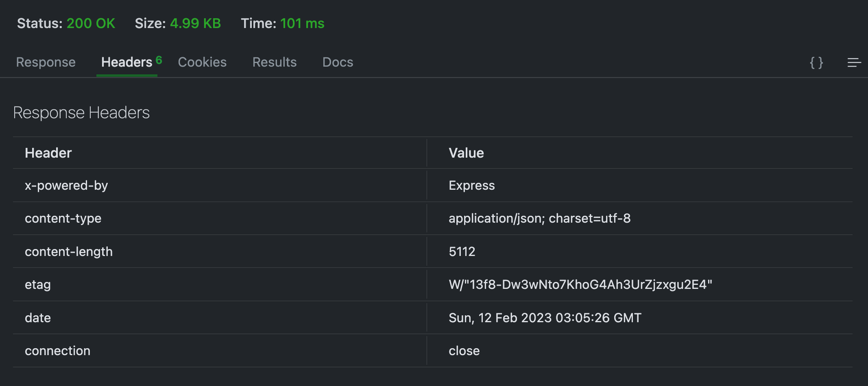Click the etag header value

[580, 284]
